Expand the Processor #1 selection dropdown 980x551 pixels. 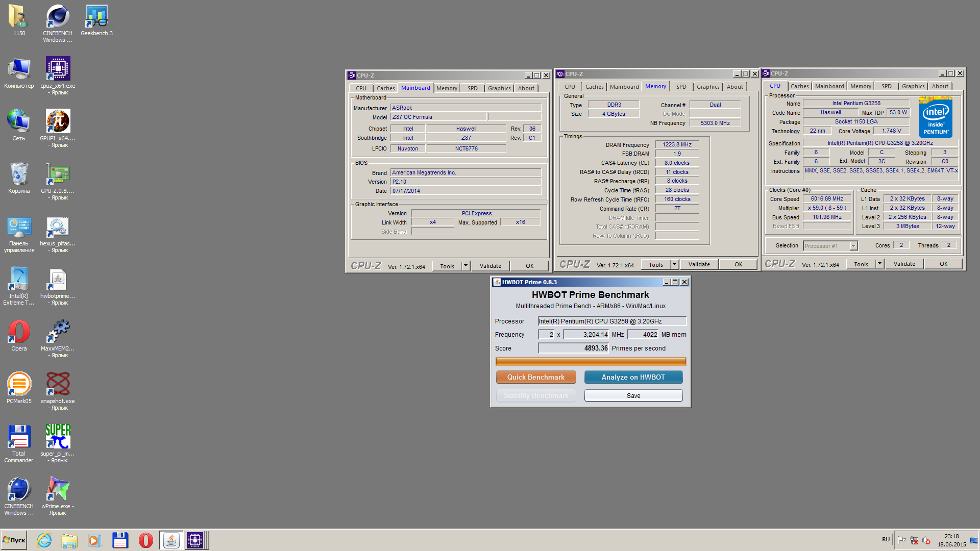[x=853, y=246]
